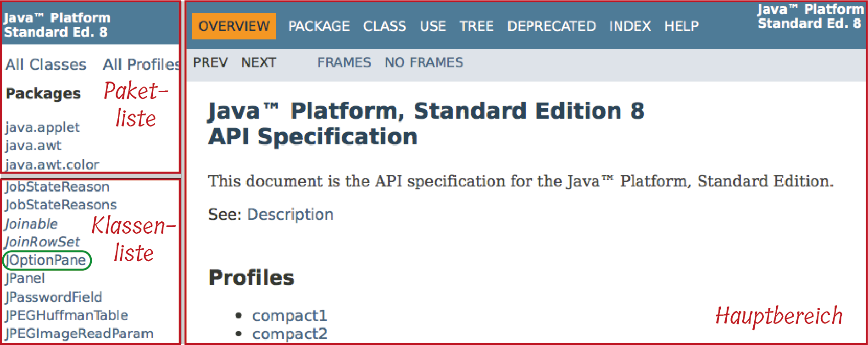Click the NEXT link
The height and width of the screenshot is (345, 868).
(259, 62)
